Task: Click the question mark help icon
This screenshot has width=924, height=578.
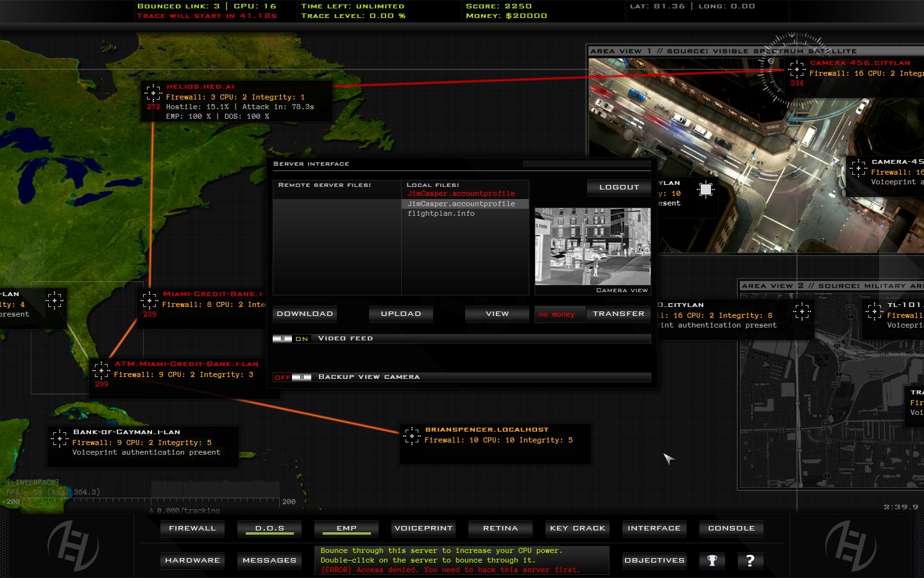Action: coord(749,560)
